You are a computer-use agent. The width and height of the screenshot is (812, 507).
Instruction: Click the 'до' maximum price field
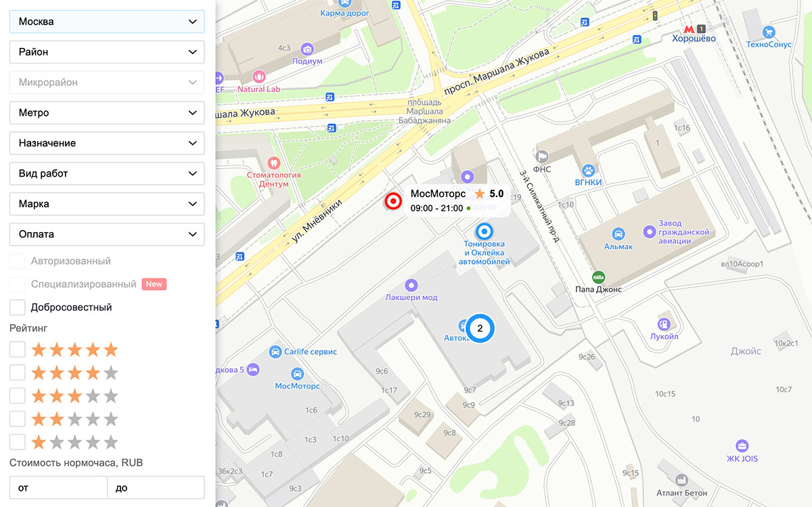click(156, 487)
